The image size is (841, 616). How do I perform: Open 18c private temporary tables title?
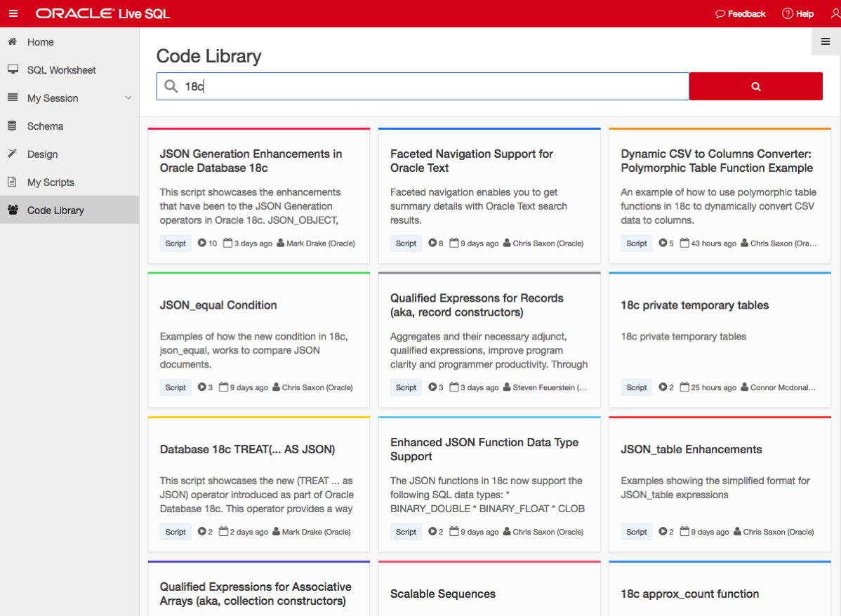pyautogui.click(x=694, y=305)
